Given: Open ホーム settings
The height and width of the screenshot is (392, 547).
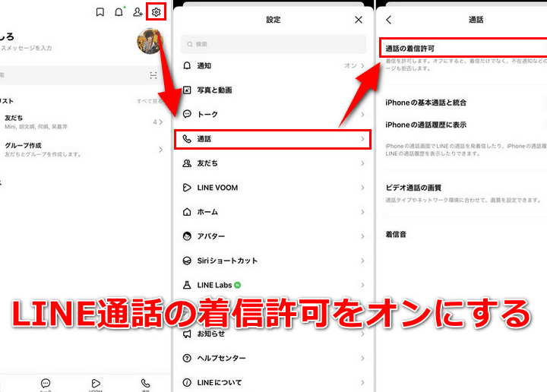Looking at the screenshot, I should [273, 212].
